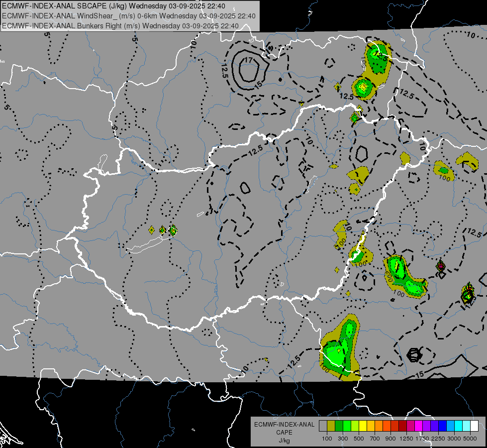The height and width of the screenshot is (448, 487).
Task: Click the 17 contour label on map
Action: pos(248,60)
